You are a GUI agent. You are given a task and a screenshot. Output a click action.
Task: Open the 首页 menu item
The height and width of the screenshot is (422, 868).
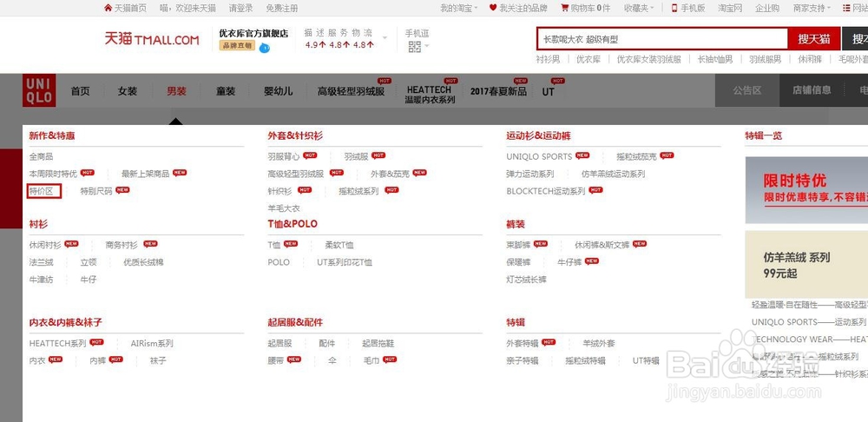tap(80, 91)
